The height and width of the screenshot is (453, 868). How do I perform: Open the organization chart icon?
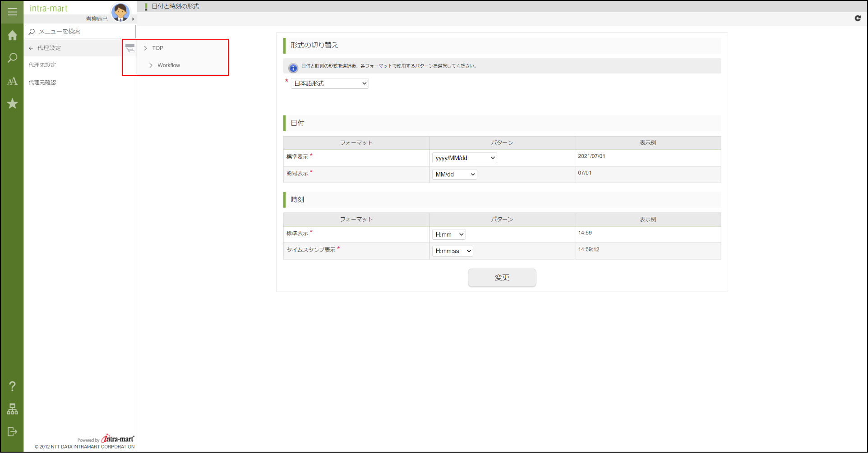12,409
